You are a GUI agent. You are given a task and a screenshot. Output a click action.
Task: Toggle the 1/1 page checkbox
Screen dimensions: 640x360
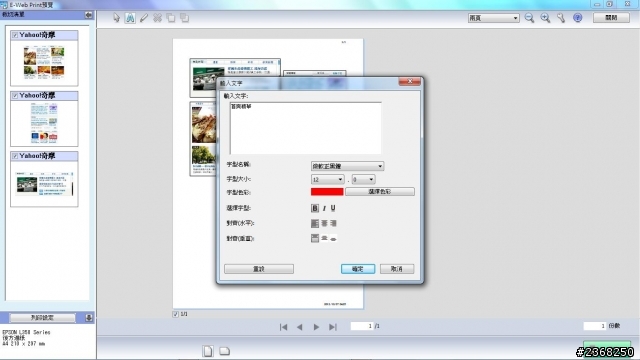tap(176, 314)
